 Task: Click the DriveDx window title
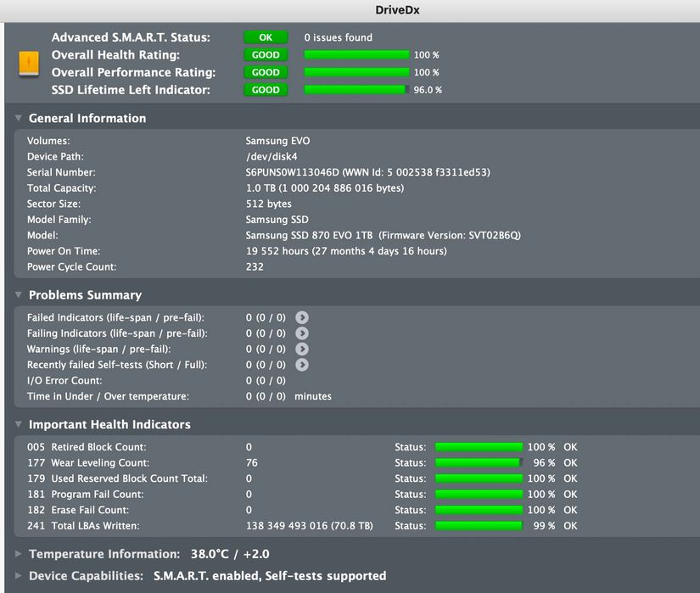[397, 10]
